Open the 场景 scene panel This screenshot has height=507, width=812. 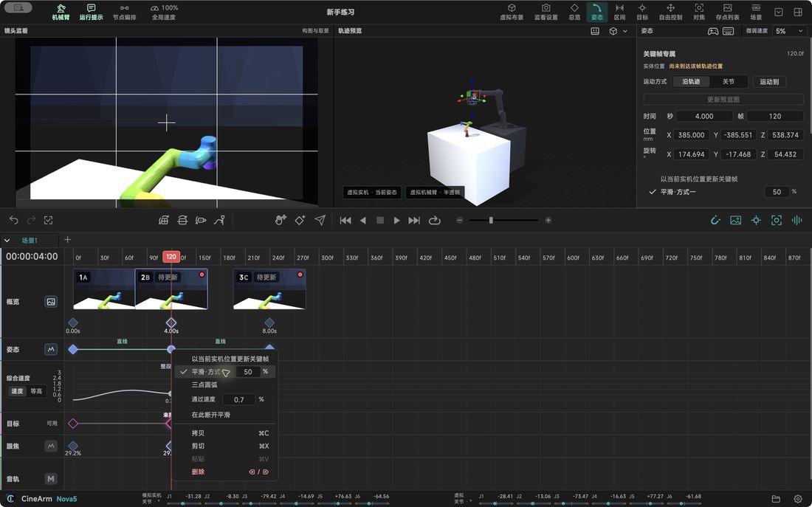click(756, 12)
